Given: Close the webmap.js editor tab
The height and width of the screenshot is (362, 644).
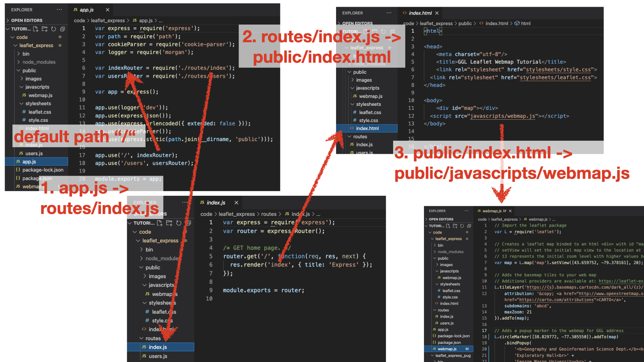Looking at the screenshot, I should click(x=510, y=211).
